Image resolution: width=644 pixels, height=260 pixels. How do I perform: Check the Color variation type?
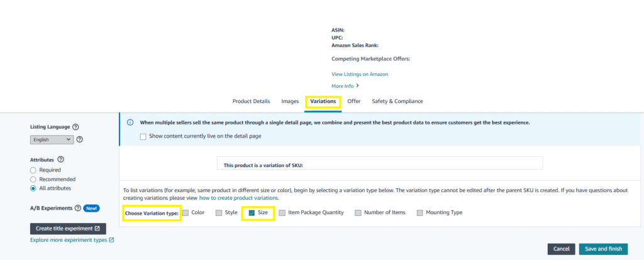coord(186,213)
